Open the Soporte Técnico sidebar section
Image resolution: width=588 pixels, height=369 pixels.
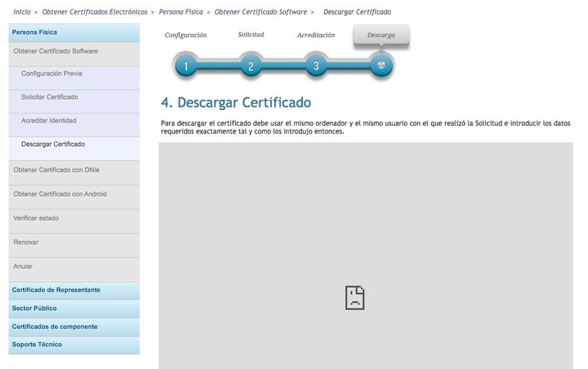(x=37, y=345)
